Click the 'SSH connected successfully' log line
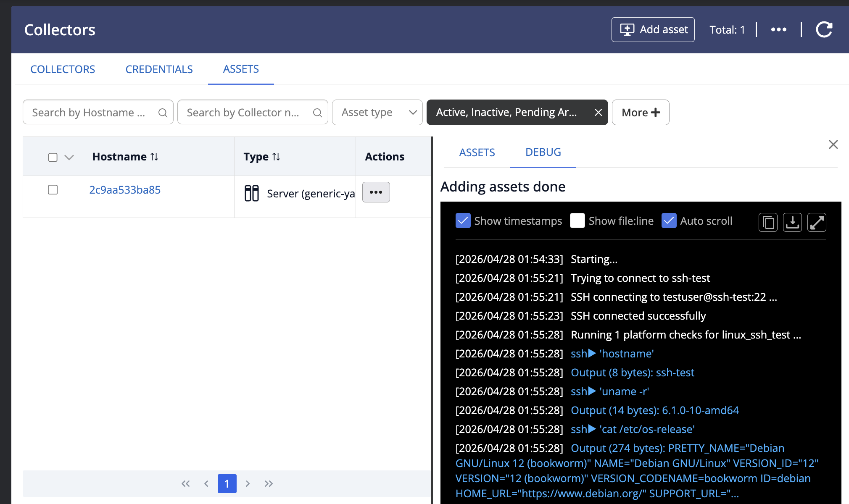849x504 pixels. pyautogui.click(x=638, y=316)
